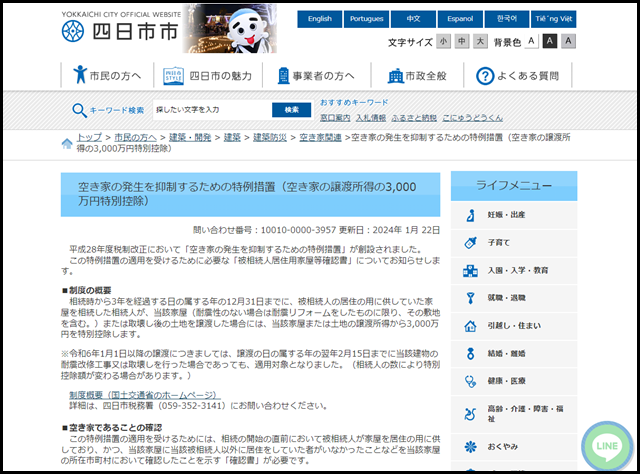This screenshot has width=640, height=474.
Task: Open the 市民の方へ menu
Action: [x=107, y=75]
